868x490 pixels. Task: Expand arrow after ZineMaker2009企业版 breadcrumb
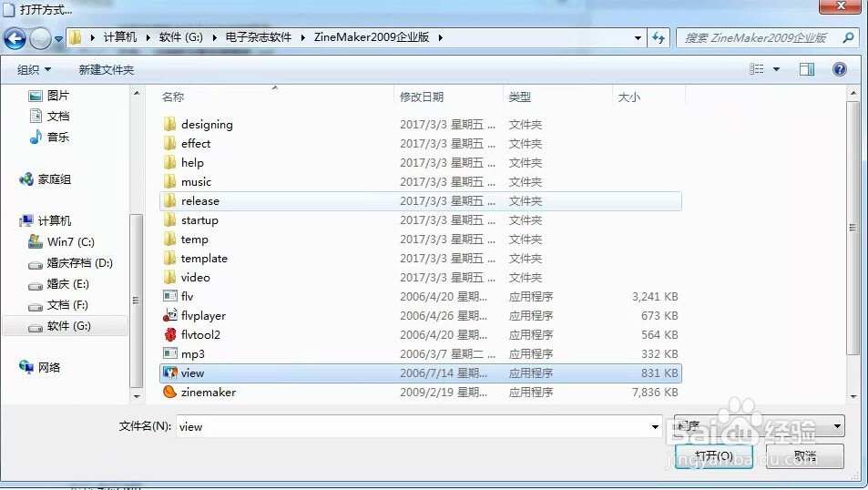click(x=440, y=37)
